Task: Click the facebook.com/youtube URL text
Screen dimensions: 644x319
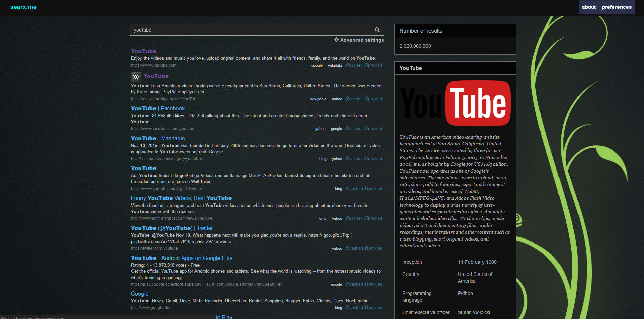Action: click(x=163, y=129)
